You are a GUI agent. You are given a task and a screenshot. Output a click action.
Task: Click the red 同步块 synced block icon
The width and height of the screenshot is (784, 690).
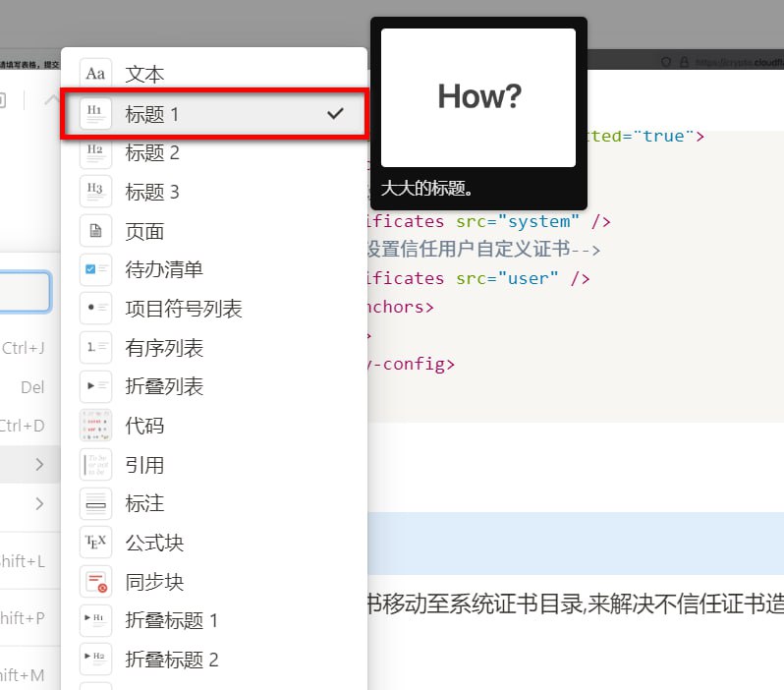pos(95,582)
